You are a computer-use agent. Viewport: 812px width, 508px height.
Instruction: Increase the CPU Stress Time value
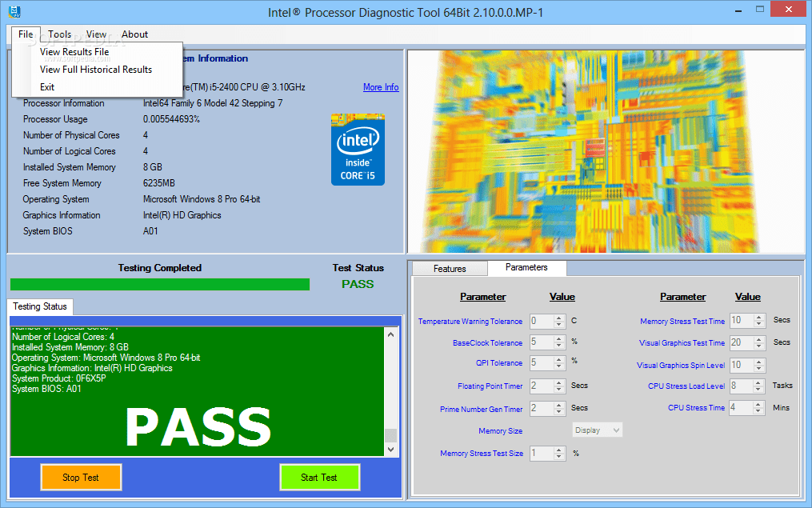(x=758, y=404)
